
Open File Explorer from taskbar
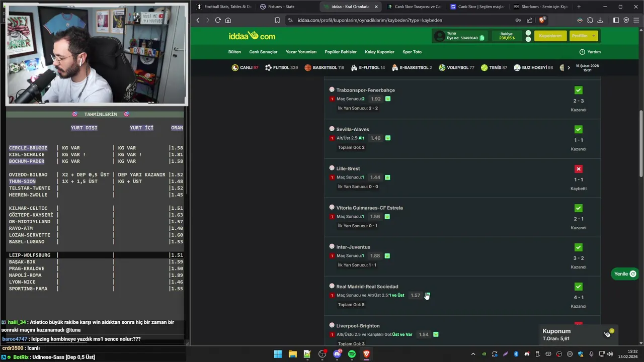point(292,354)
